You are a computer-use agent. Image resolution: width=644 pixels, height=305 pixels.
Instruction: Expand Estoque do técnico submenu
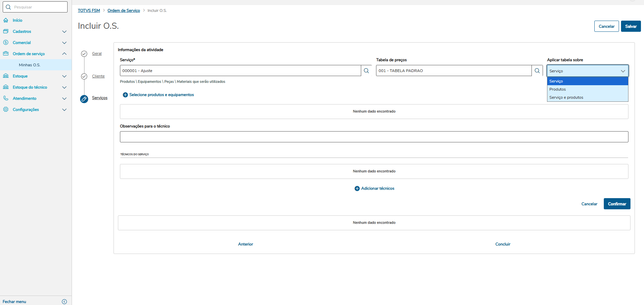pos(64,87)
